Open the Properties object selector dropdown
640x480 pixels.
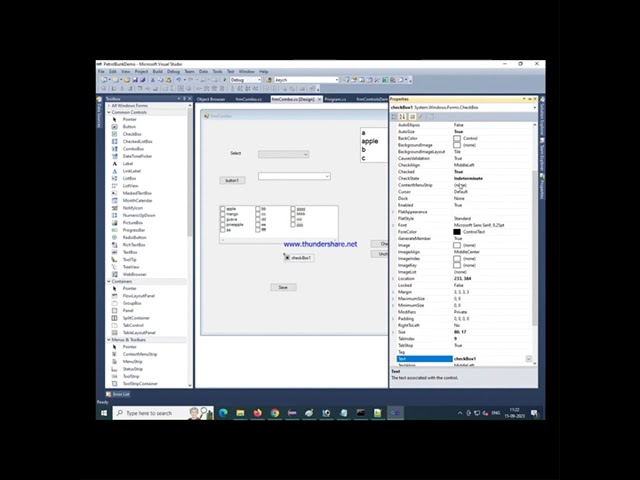click(535, 107)
